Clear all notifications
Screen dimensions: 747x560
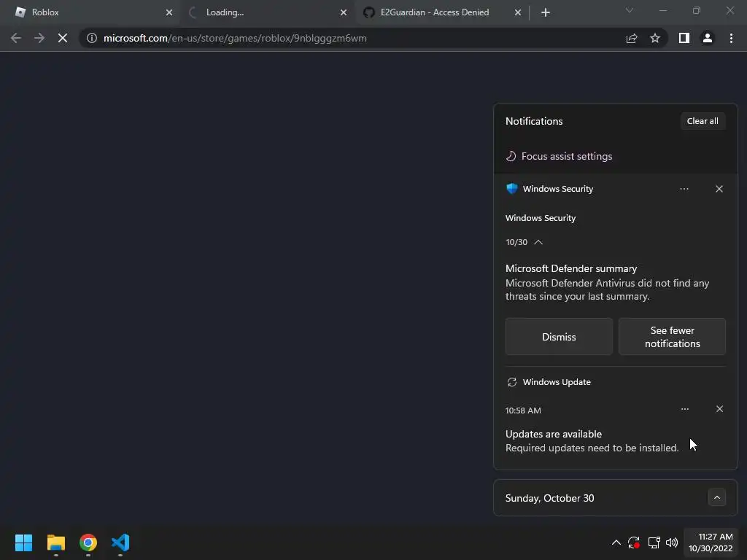(x=703, y=121)
